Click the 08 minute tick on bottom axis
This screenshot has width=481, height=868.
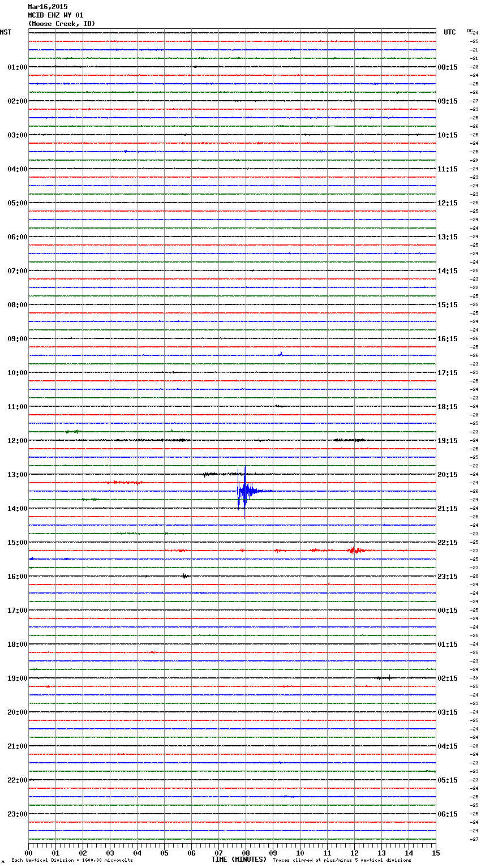246,853
